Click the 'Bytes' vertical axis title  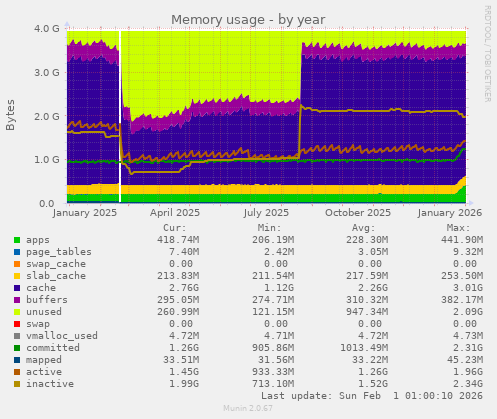click(10, 115)
